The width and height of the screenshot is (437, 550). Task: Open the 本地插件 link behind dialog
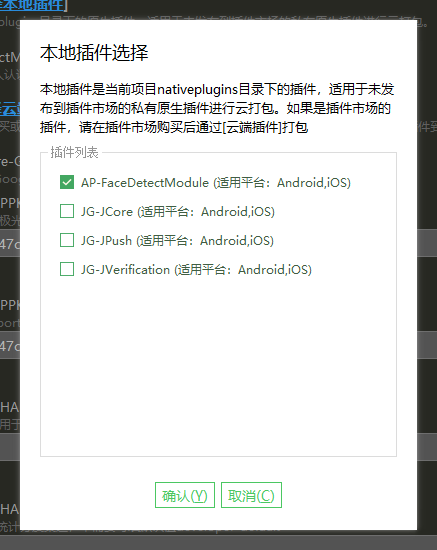(32, 5)
